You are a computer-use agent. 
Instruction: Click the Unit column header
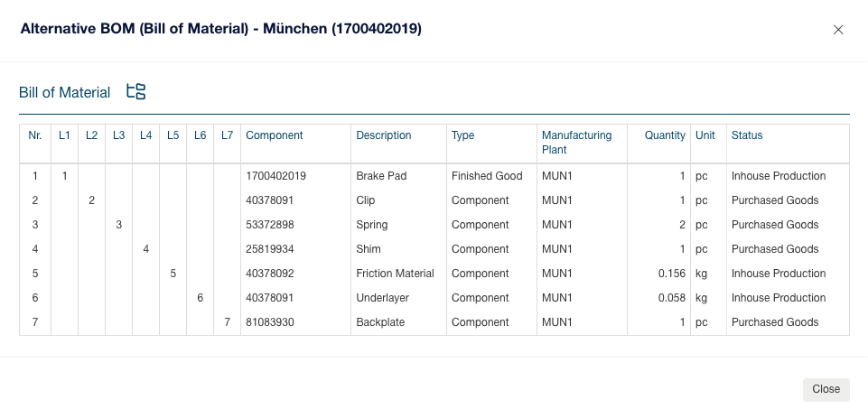705,135
